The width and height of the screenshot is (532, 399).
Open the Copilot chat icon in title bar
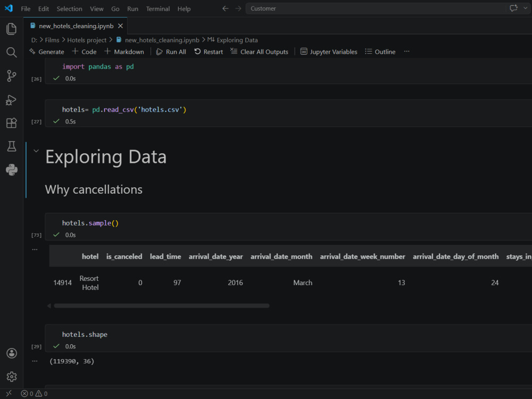(514, 8)
